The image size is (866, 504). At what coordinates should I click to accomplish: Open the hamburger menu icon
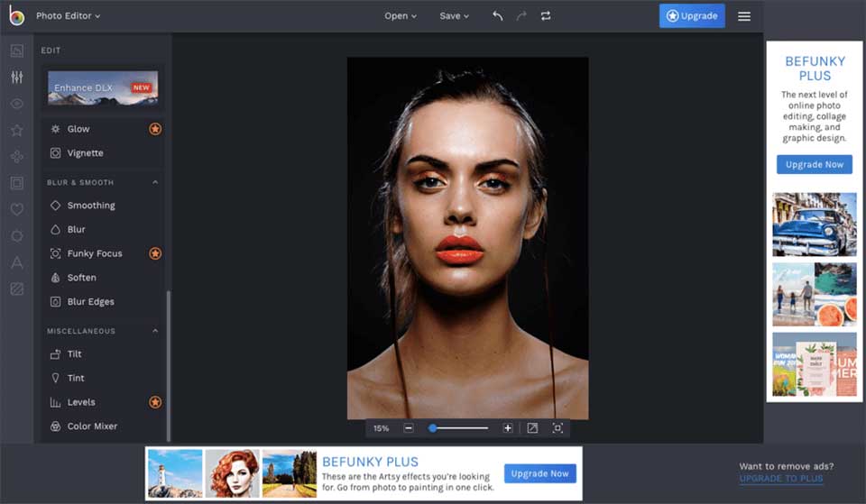tap(744, 16)
